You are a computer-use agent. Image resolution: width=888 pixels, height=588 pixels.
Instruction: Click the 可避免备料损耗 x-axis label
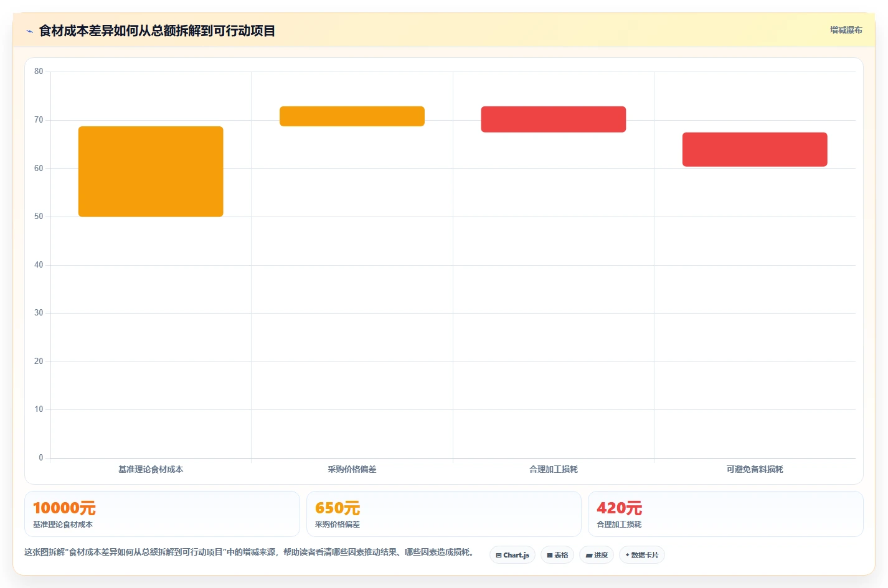coord(755,469)
